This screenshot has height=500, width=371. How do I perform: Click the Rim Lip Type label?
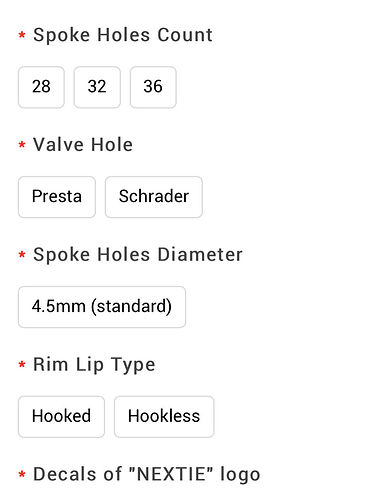click(94, 365)
